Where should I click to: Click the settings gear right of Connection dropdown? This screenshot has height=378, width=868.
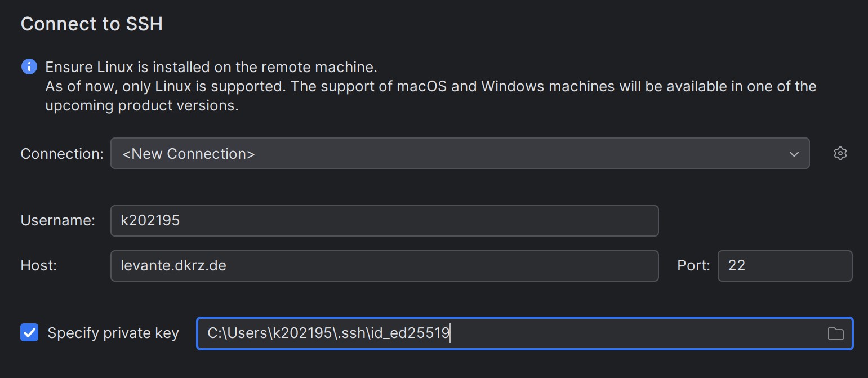(840, 153)
